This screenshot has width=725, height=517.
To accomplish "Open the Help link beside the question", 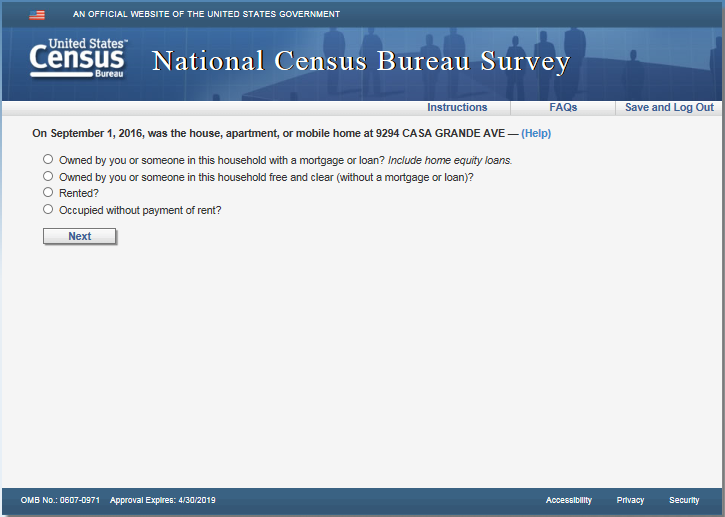I will 536,133.
